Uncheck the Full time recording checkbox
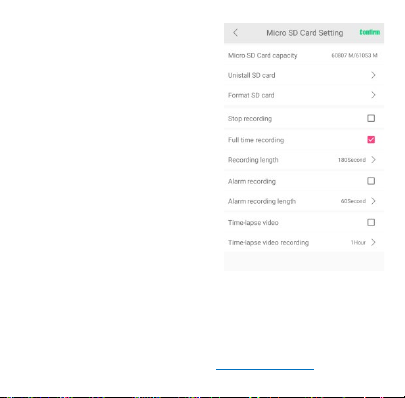 tap(371, 140)
